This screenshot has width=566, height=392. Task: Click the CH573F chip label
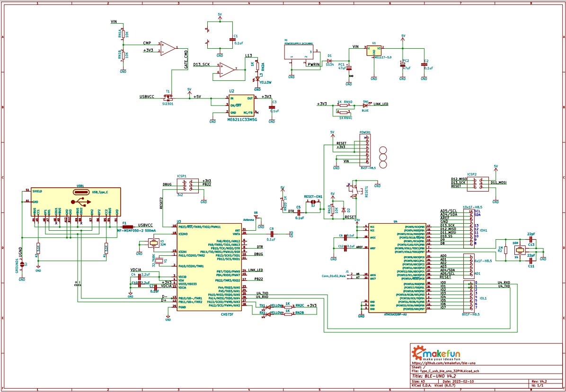pyautogui.click(x=227, y=314)
